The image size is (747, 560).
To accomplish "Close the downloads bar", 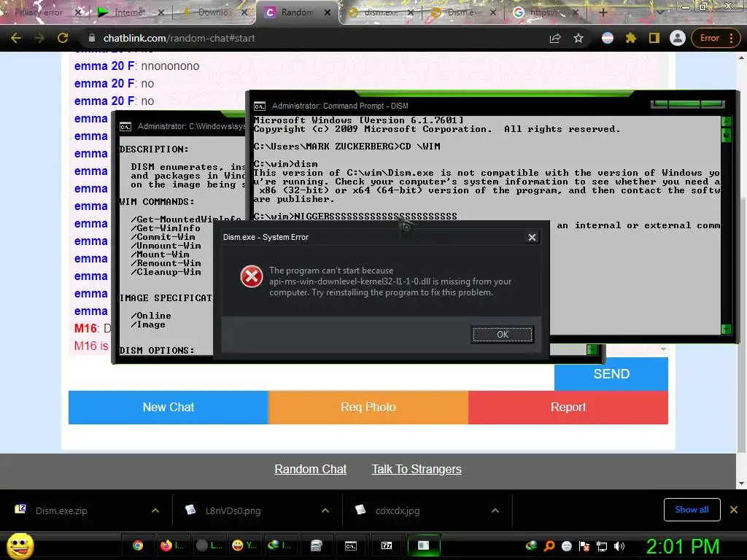I will [734, 510].
